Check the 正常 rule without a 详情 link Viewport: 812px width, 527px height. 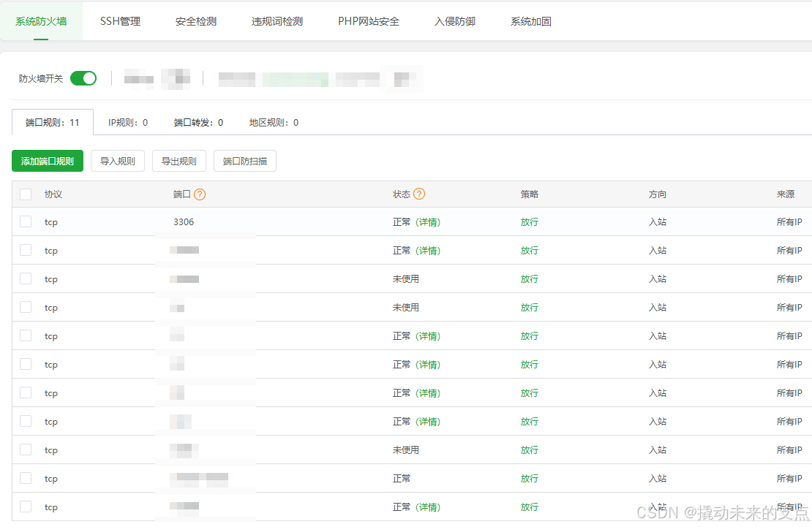coord(26,478)
